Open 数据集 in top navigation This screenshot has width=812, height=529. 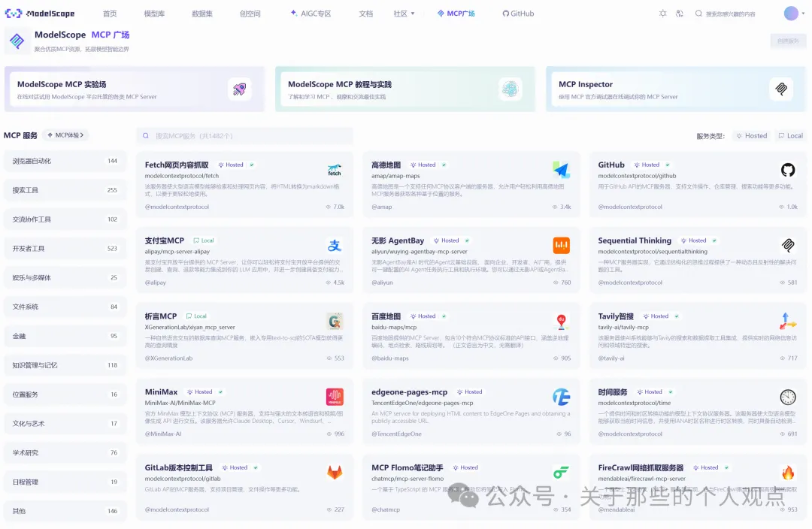[202, 14]
